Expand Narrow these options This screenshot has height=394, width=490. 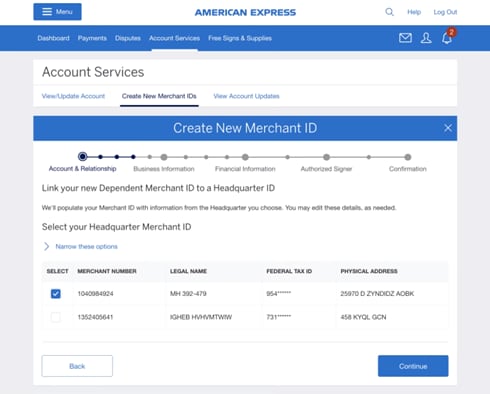click(x=81, y=247)
